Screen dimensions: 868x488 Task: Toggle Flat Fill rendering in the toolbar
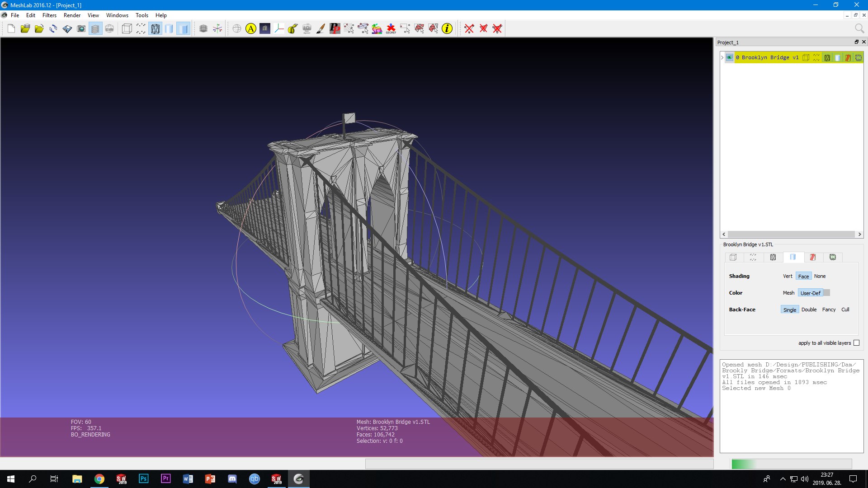pyautogui.click(x=183, y=29)
